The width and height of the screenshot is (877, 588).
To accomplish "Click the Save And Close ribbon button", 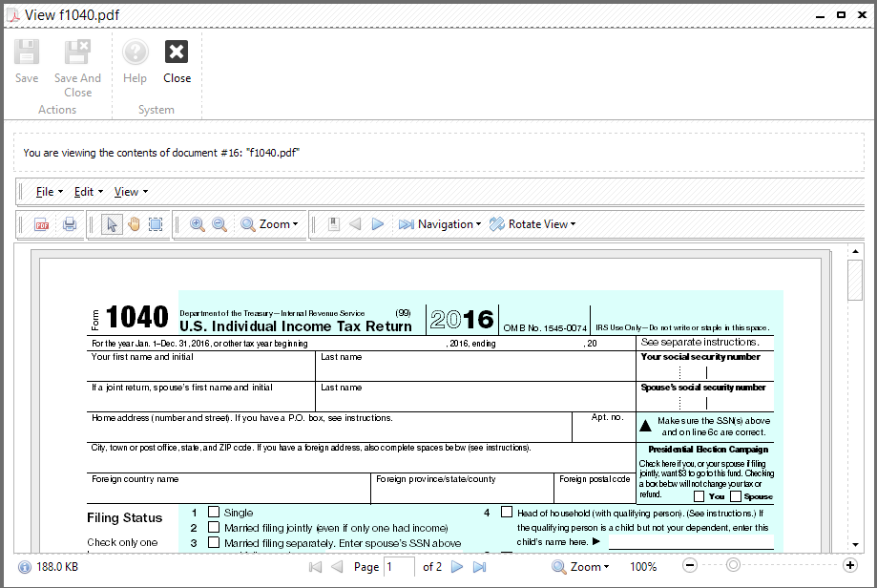I will pyautogui.click(x=77, y=69).
